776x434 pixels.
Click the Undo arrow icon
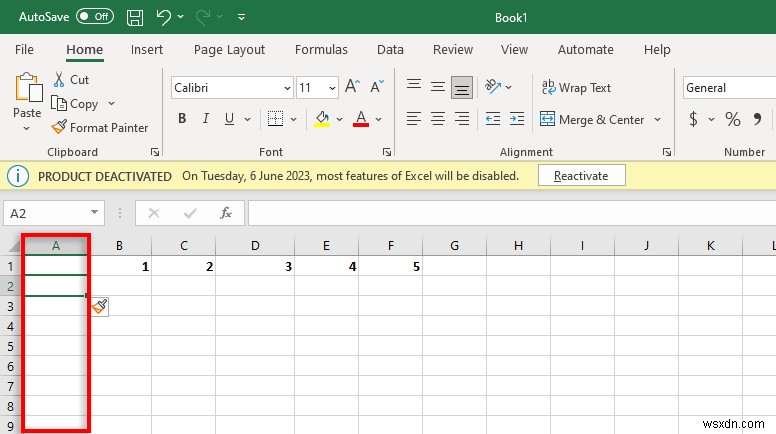click(x=163, y=17)
